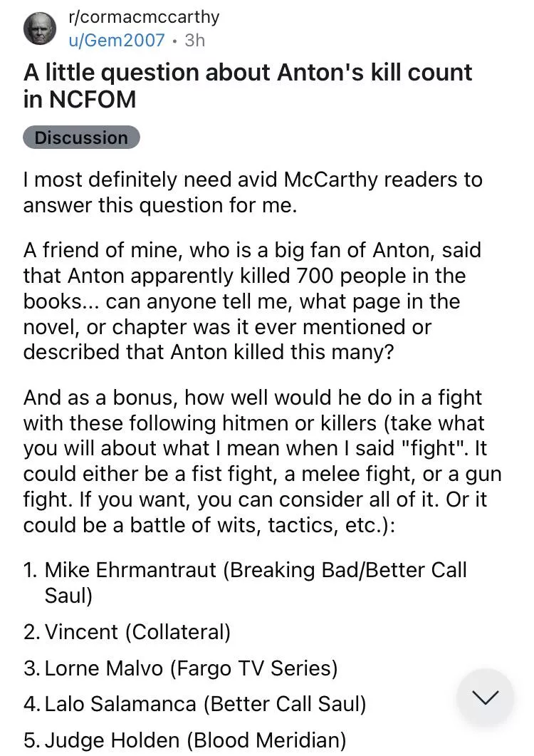Select the Lalo Salamanca list entry

tap(205, 705)
